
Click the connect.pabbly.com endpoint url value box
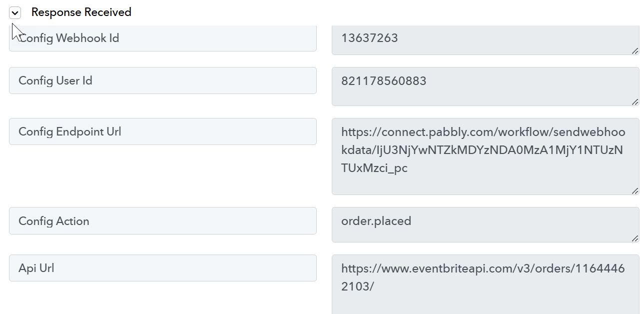tap(486, 156)
